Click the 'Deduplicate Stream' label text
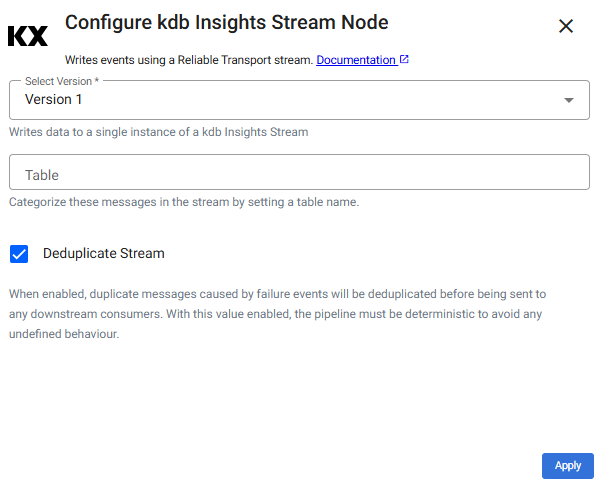The height and width of the screenshot is (493, 616). [104, 253]
